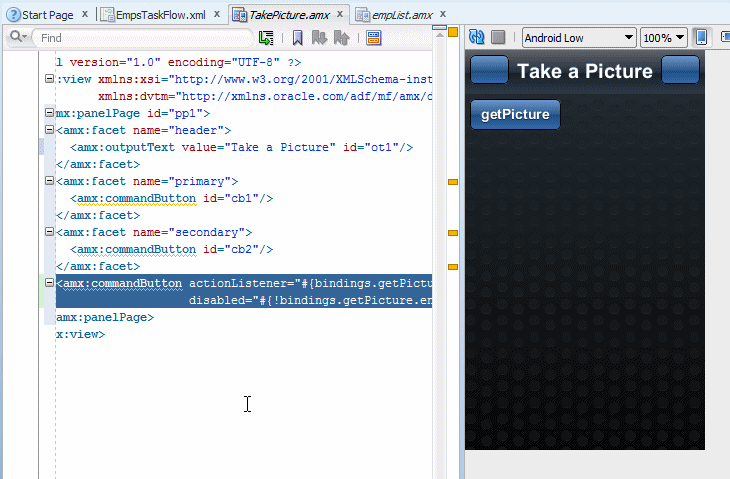Open the 100% zoom dropdown
The image size is (730, 479).
(x=663, y=37)
